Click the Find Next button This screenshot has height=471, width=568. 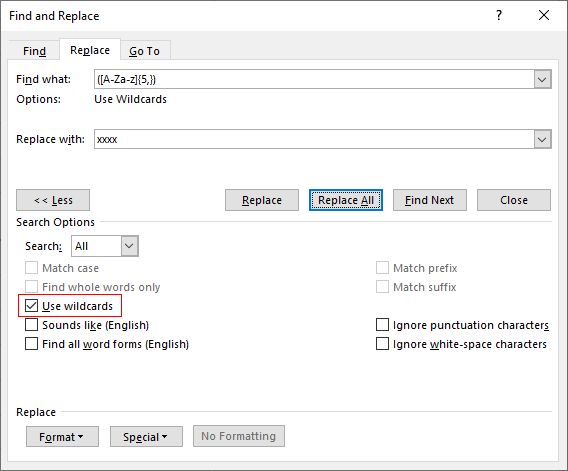[x=430, y=200]
